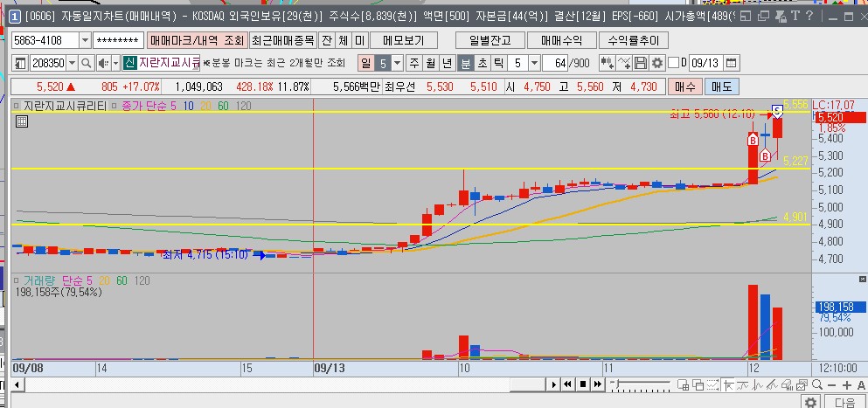Open help question mark in title bar
The height and width of the screenshot is (408, 868).
tap(809, 16)
